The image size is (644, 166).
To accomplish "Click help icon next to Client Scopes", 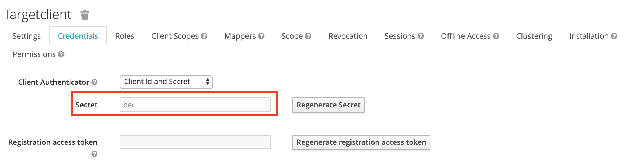I will coord(204,36).
